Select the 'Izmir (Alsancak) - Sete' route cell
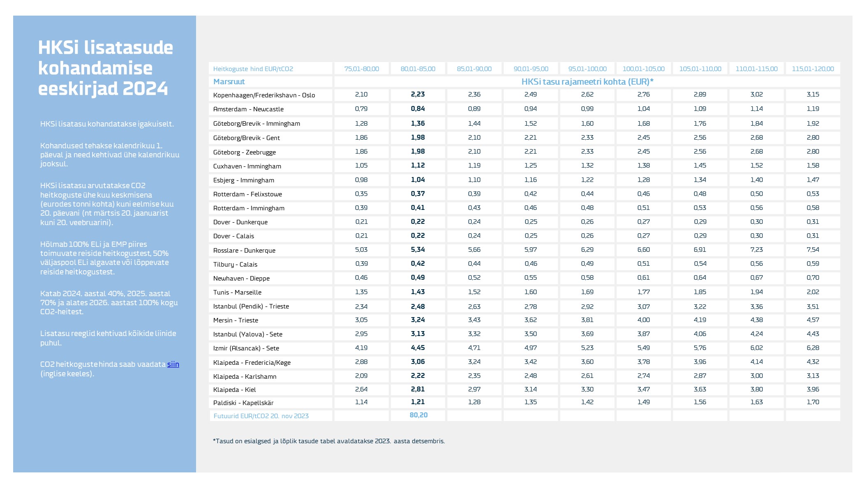The width and height of the screenshot is (868, 488). [x=246, y=348]
